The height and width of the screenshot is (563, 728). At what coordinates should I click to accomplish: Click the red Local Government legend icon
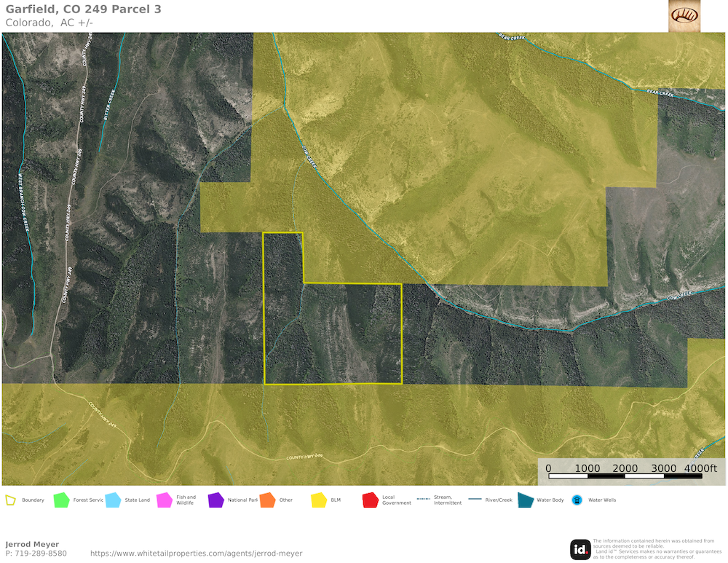tap(371, 500)
